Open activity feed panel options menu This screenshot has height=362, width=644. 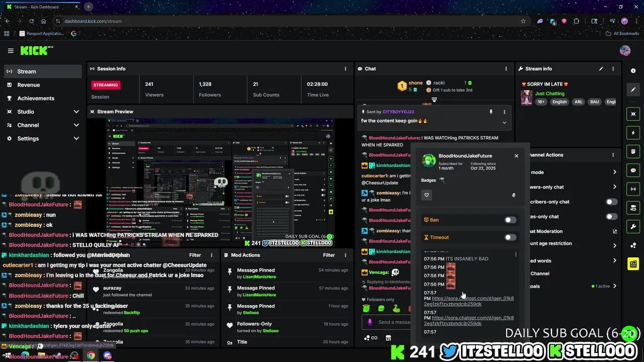(211, 255)
